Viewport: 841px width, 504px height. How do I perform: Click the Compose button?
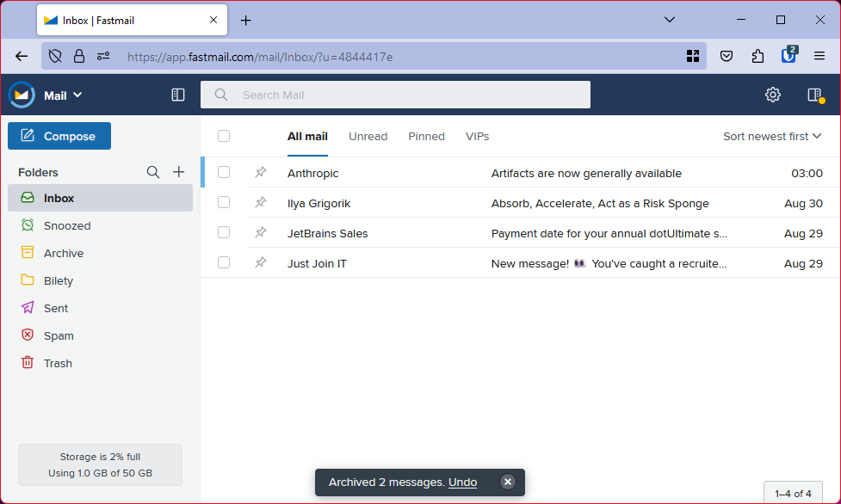(59, 136)
